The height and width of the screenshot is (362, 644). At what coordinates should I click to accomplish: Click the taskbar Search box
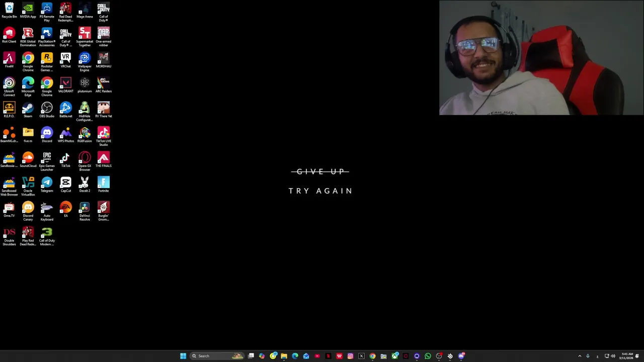[217, 356]
